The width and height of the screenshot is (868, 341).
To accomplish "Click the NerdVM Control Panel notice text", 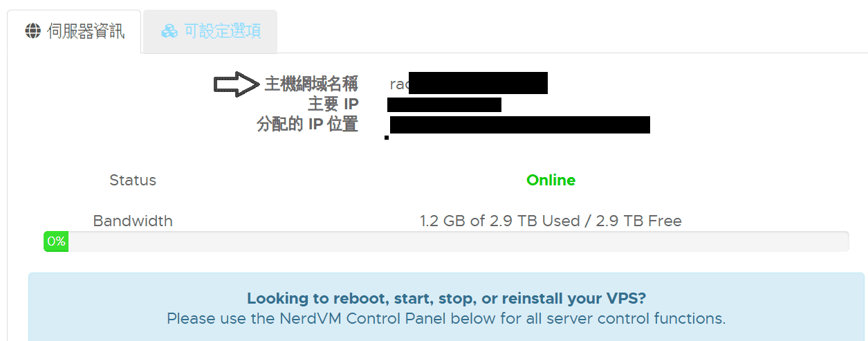I will tap(446, 319).
